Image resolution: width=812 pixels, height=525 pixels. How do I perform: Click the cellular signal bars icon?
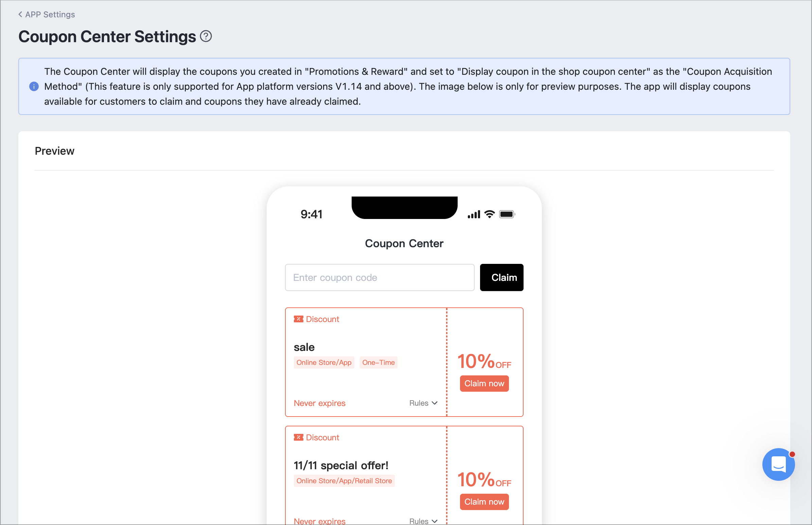pos(474,215)
